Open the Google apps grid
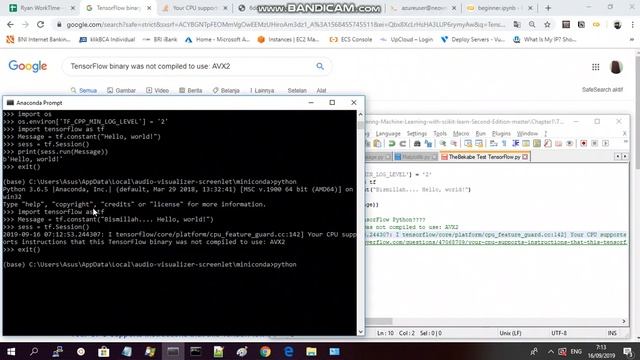The width and height of the screenshot is (640, 360). pyautogui.click(x=596, y=67)
